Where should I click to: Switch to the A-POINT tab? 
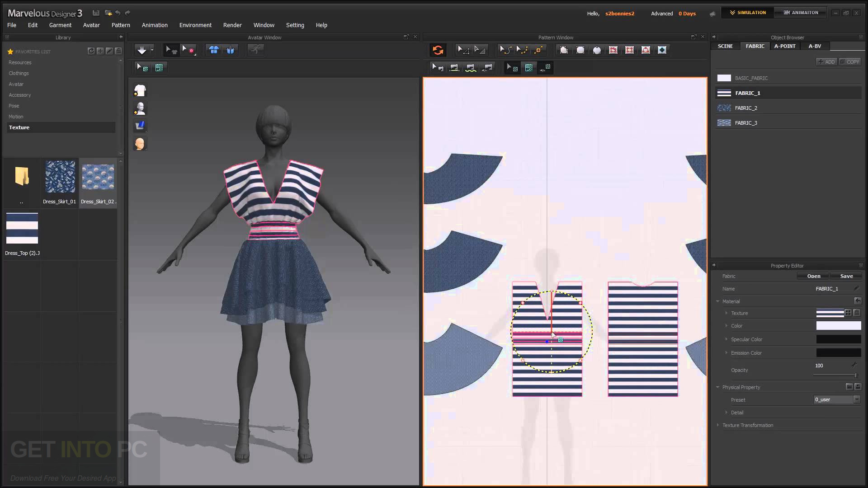pos(785,46)
